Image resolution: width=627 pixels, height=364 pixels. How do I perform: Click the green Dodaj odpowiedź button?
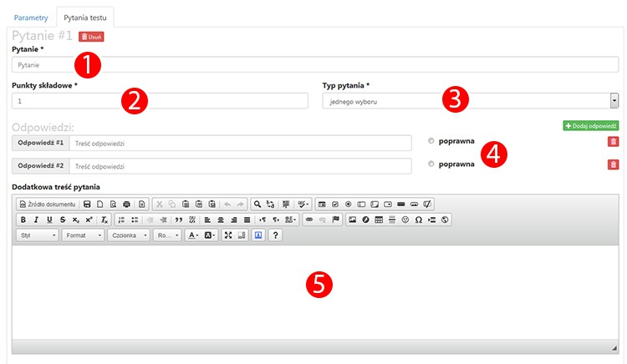click(590, 125)
